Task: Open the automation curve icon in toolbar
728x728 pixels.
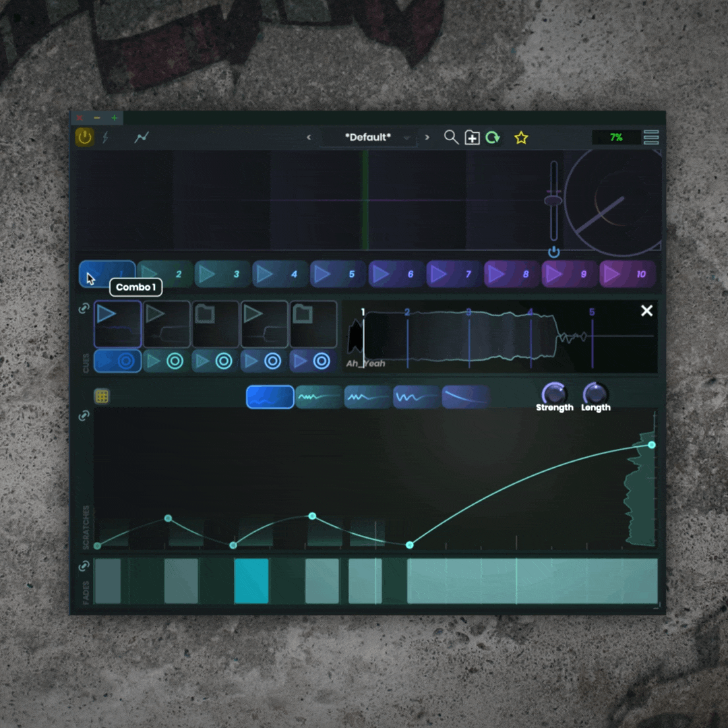Action: [x=141, y=138]
